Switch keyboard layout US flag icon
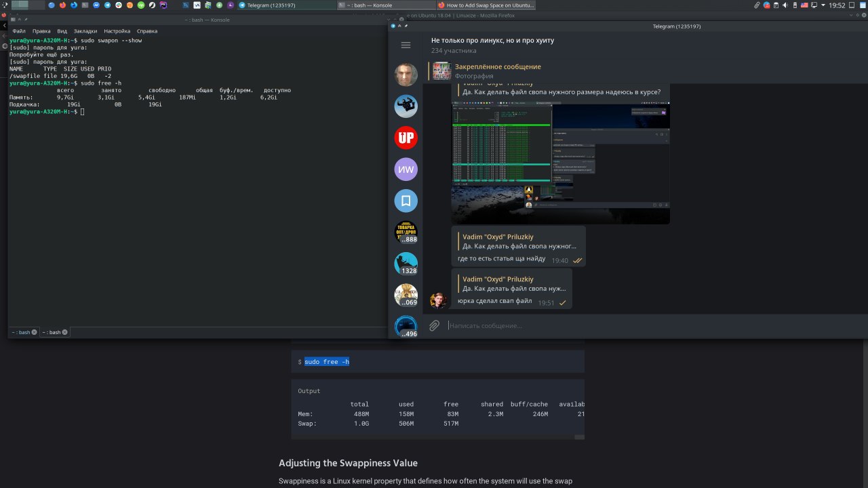868x488 pixels. coord(804,5)
